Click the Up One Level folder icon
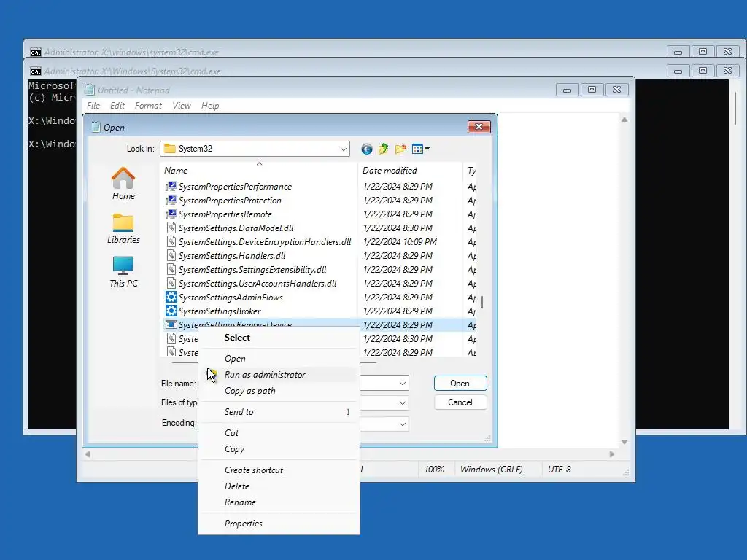Screen dimensions: 747x560 (383, 149)
